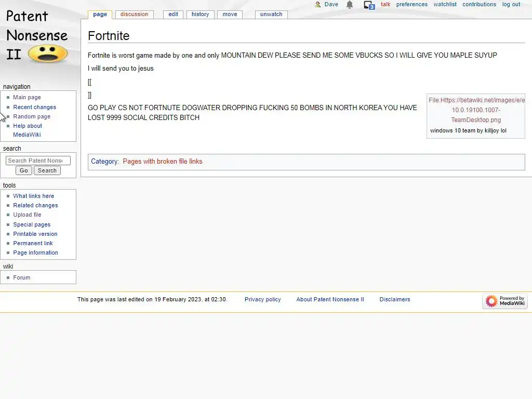
Task: Open About Patent Nonsense II
Action: (x=330, y=300)
